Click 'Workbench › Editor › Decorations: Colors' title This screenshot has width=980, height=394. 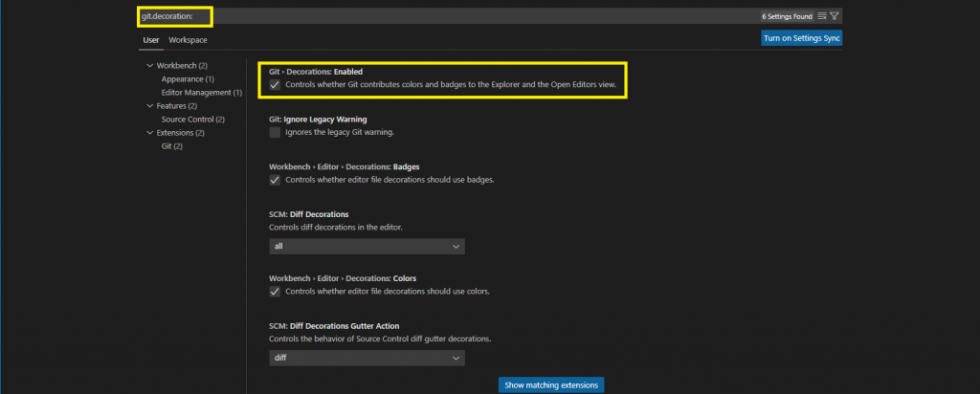click(x=343, y=278)
